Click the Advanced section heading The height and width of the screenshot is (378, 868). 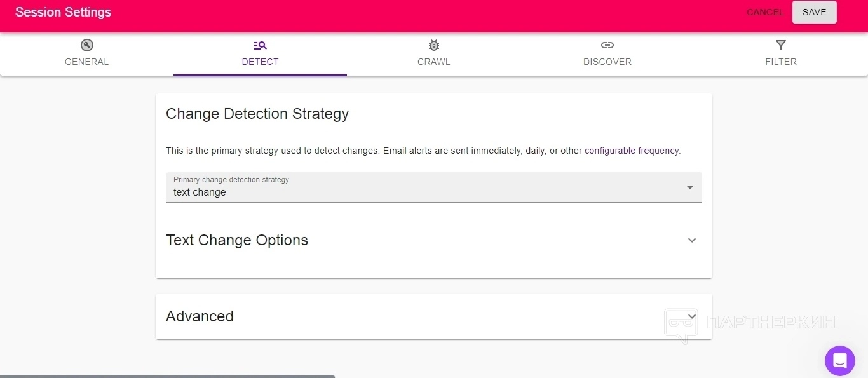pos(200,316)
